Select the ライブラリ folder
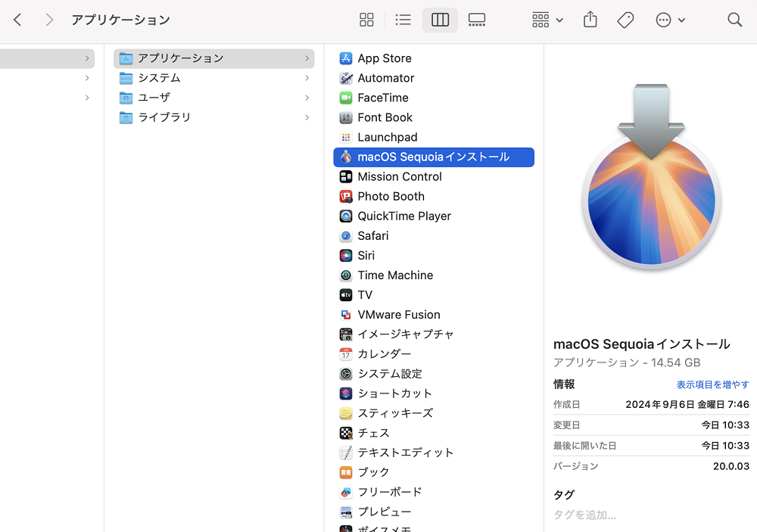The height and width of the screenshot is (532, 757). point(214,118)
